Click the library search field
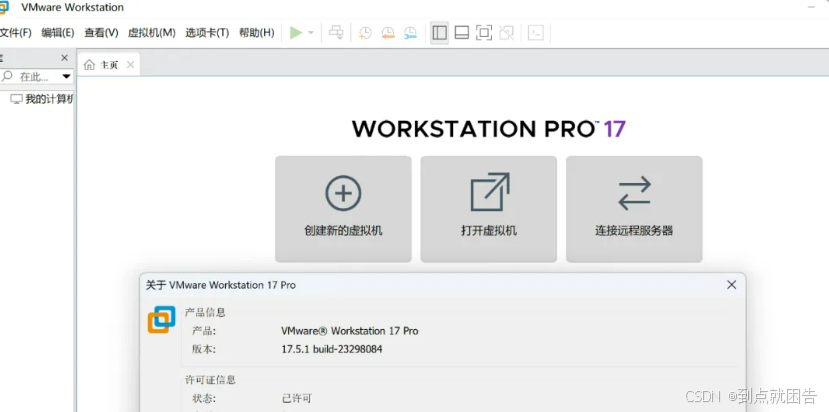The height and width of the screenshot is (412, 829). (x=36, y=77)
